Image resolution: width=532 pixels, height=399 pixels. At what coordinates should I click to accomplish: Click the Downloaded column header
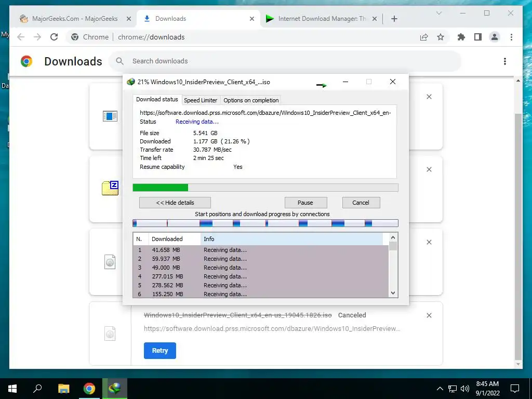(x=175, y=239)
